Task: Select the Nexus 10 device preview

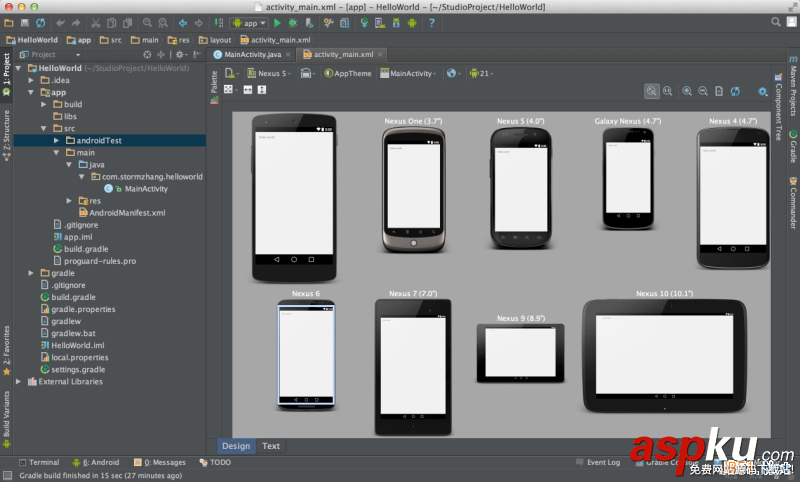Action: coord(664,355)
